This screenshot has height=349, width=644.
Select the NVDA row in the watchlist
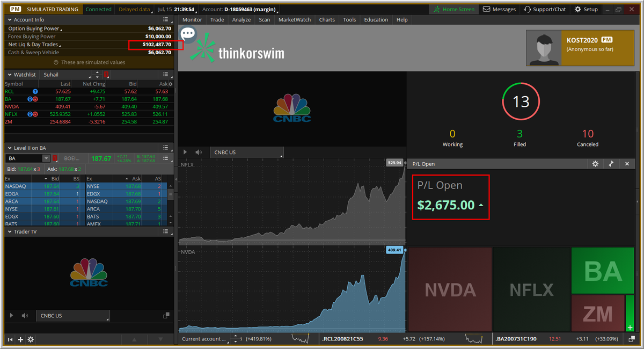tap(89, 107)
